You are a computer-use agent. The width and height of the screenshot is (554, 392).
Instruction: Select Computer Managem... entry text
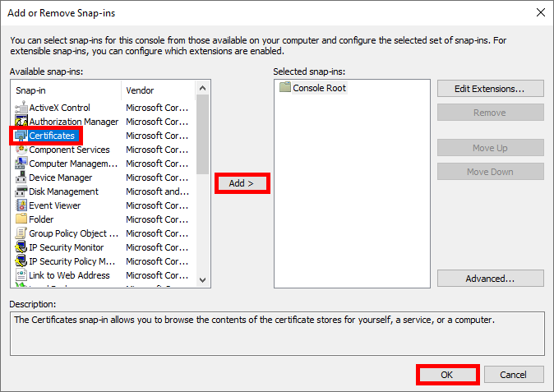[x=73, y=164]
